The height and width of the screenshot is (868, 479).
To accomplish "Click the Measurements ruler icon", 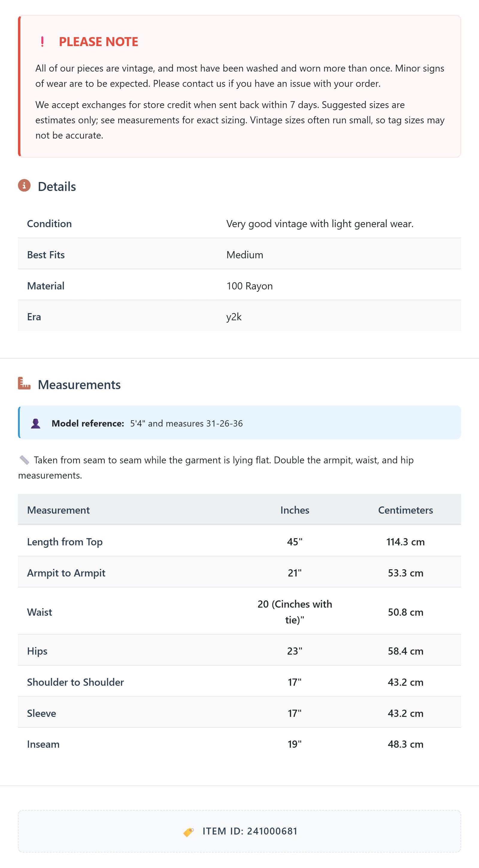I will coord(24,383).
